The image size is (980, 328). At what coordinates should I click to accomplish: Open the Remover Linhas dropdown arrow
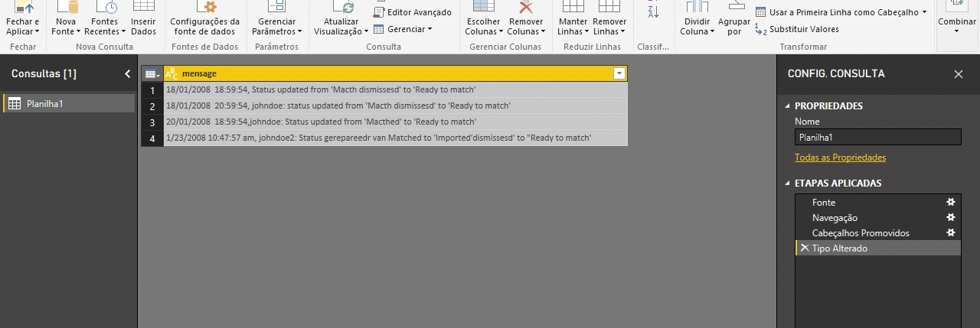tap(622, 32)
